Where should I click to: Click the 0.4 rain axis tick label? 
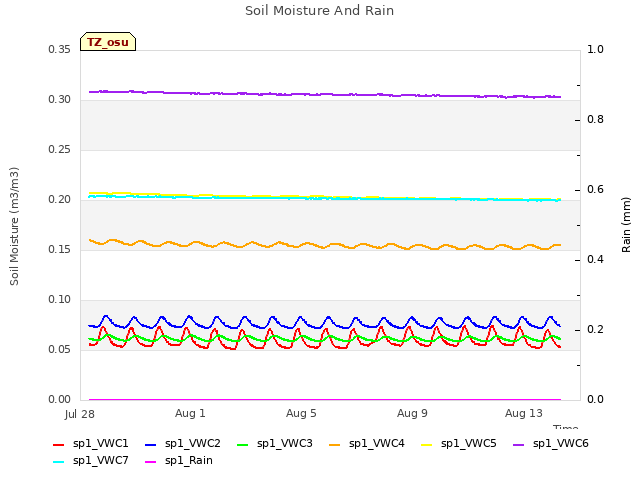pos(596,260)
